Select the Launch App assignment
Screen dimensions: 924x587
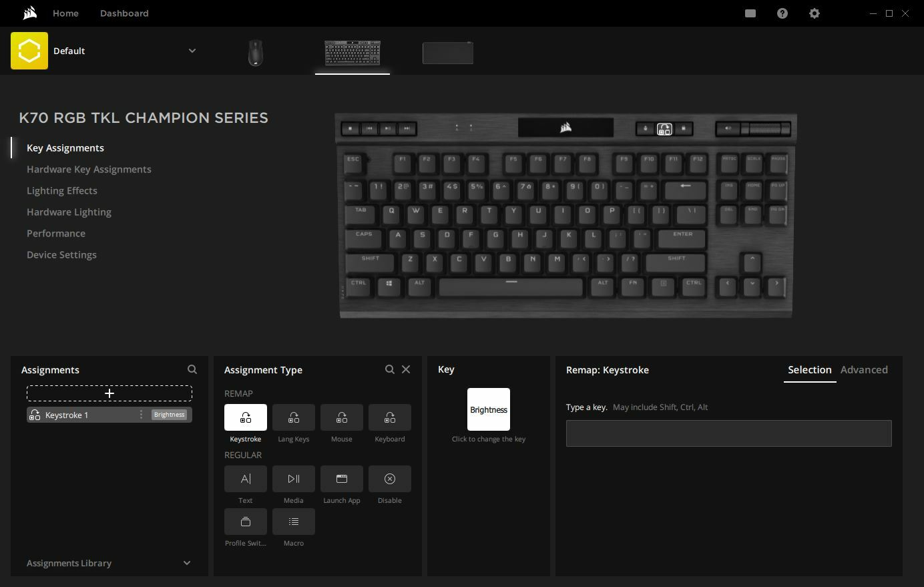click(342, 479)
